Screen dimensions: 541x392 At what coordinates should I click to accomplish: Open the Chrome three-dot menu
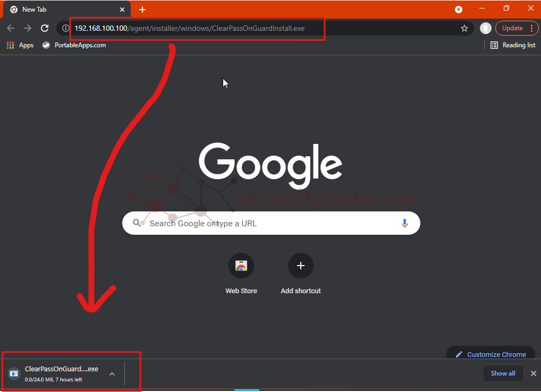pyautogui.click(x=531, y=28)
